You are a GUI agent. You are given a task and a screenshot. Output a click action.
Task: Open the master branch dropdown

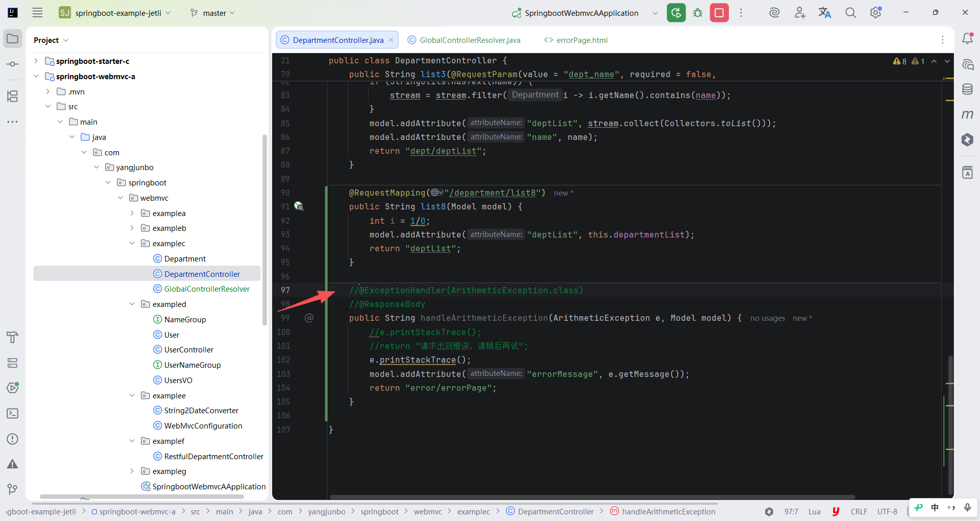[x=212, y=13]
